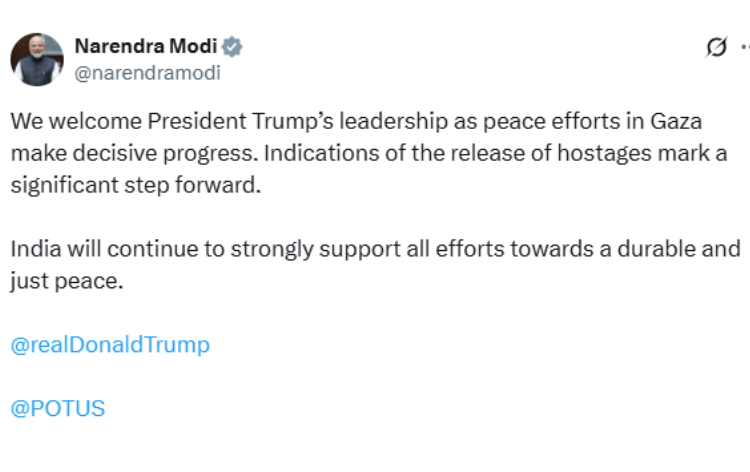
Task: Click the word "Gaza" in the post
Action: click(676, 122)
